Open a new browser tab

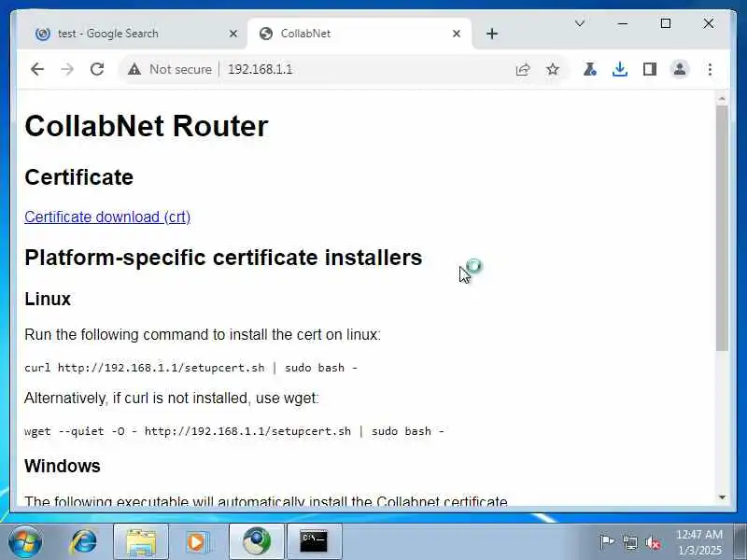pos(492,34)
